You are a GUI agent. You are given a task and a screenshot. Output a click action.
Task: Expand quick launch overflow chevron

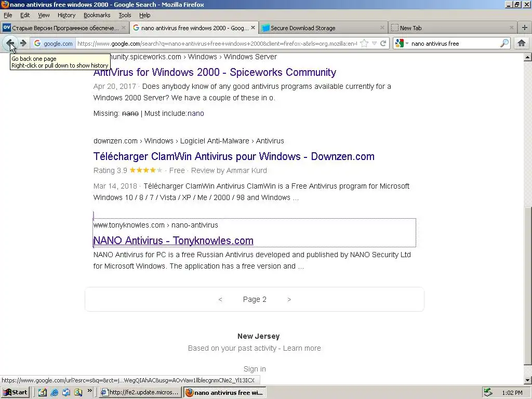[x=89, y=391]
